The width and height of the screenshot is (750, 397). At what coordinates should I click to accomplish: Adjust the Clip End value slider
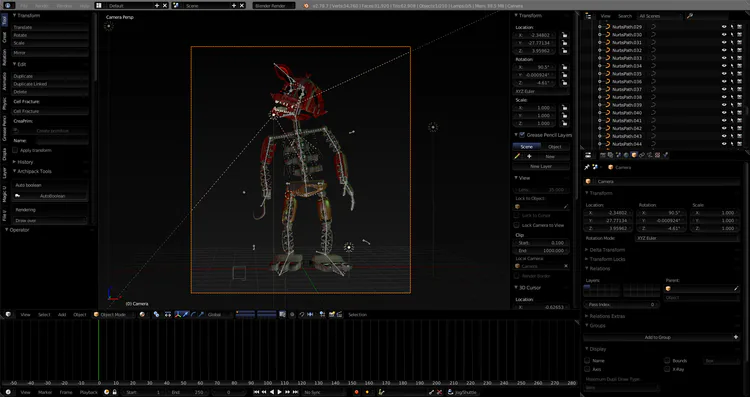(541, 250)
